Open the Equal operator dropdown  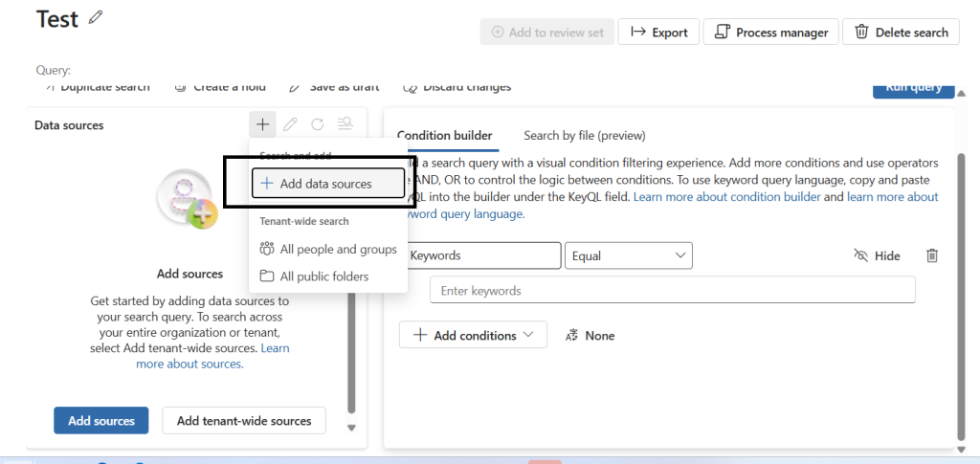(x=628, y=255)
